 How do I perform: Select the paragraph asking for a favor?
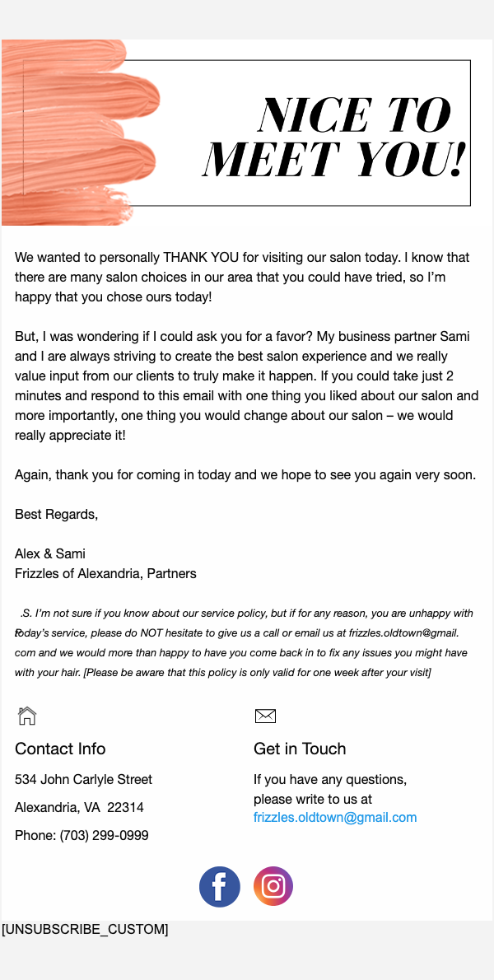(243, 386)
